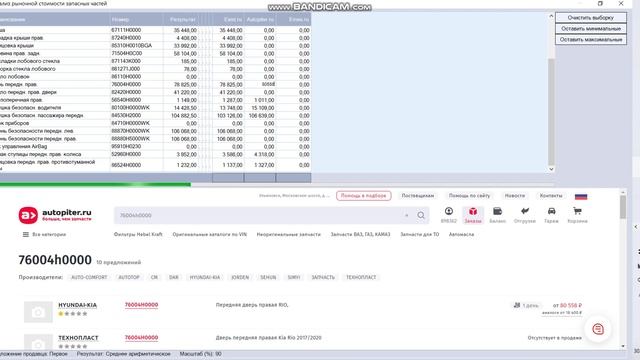Select table cell 95910H0230

point(136,147)
